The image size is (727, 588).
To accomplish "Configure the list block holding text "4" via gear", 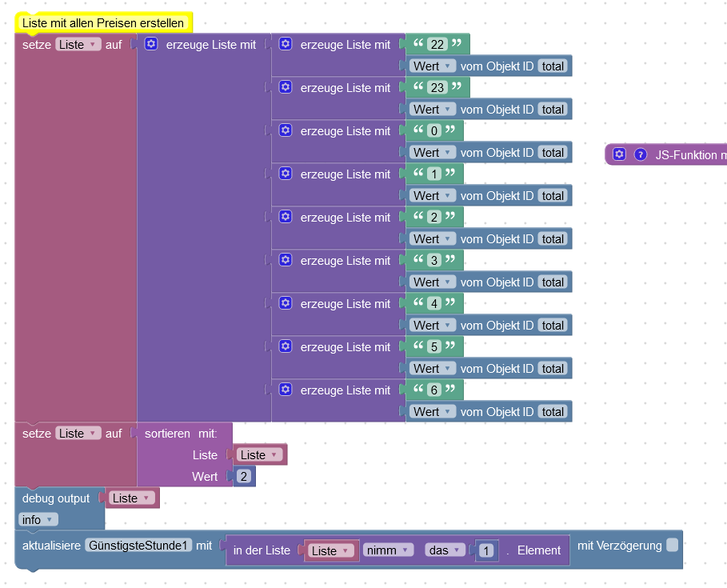I will 286,303.
